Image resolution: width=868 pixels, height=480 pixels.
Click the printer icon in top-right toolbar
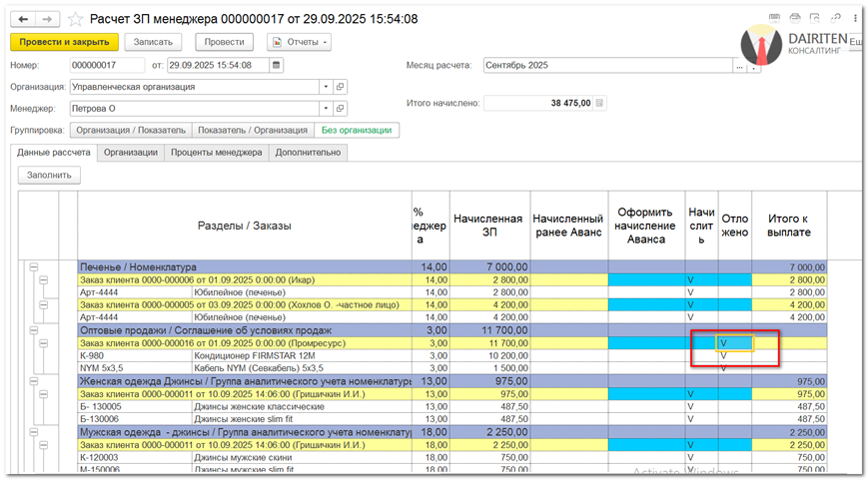795,18
